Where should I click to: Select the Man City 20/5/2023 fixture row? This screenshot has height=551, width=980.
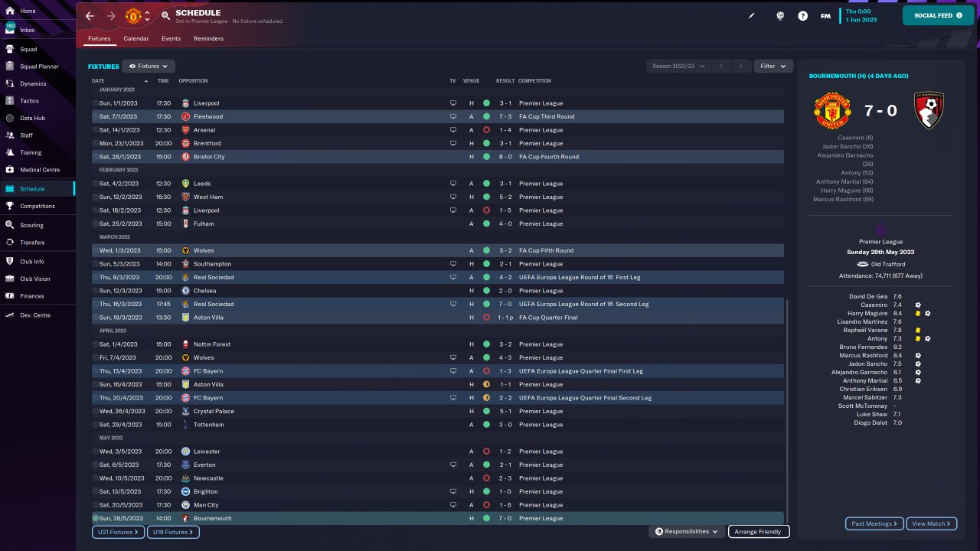tap(438, 505)
